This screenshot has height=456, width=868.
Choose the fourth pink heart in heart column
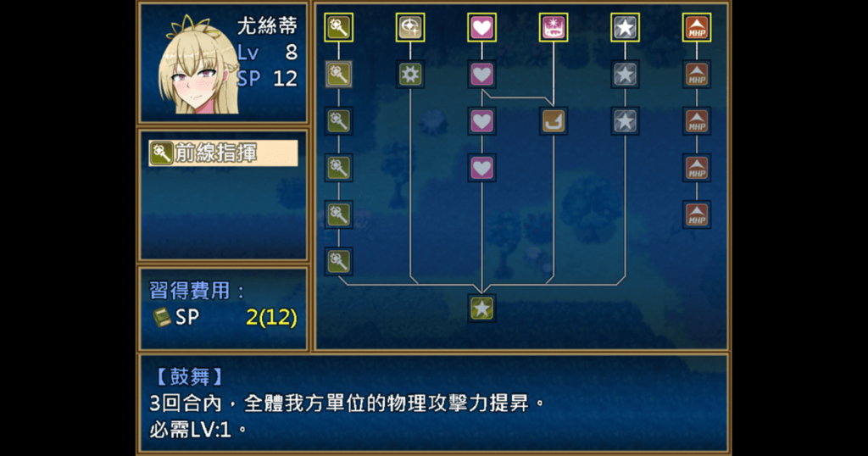(481, 168)
